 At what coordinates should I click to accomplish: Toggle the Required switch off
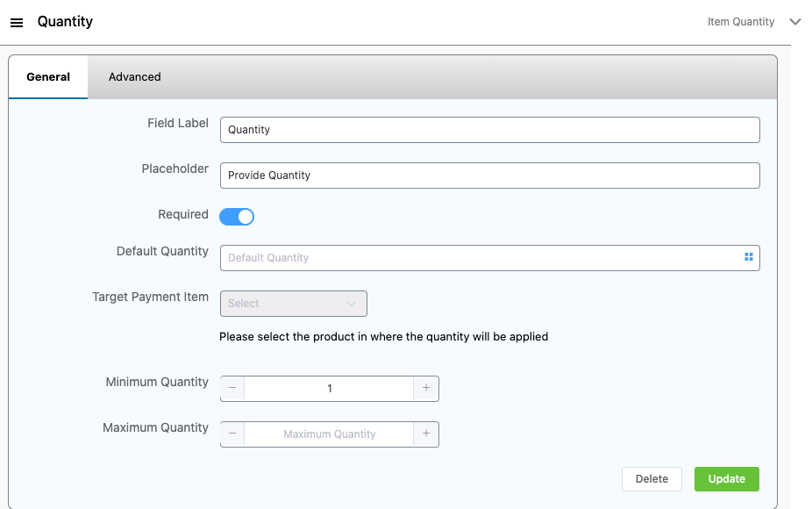coord(237,216)
